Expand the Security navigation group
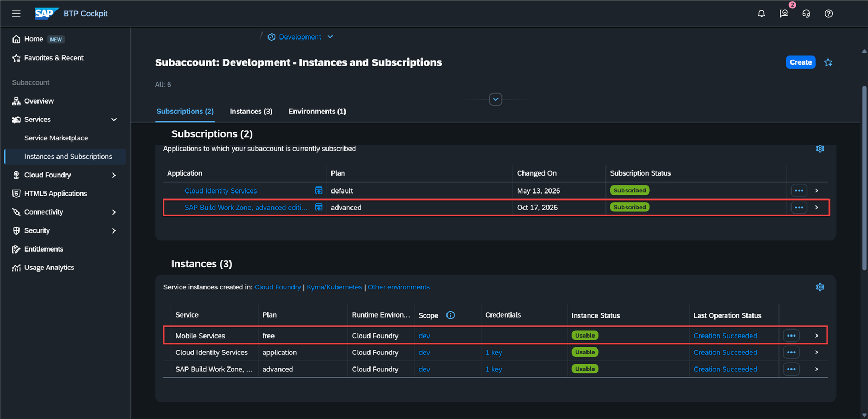 point(114,230)
